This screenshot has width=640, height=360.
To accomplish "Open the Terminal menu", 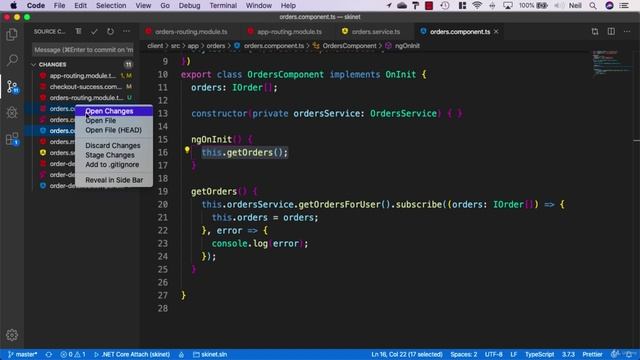I will point(223,6).
